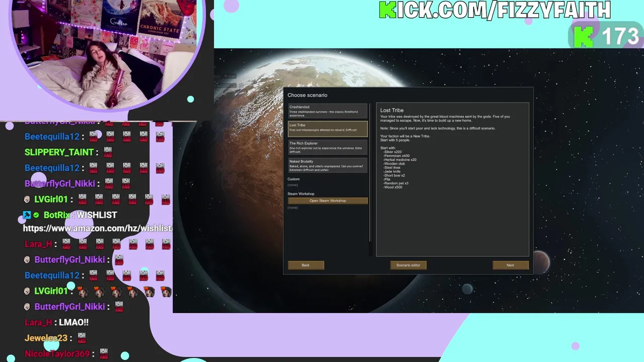Click 'Your faction will be a New Tribe.'

point(405,136)
